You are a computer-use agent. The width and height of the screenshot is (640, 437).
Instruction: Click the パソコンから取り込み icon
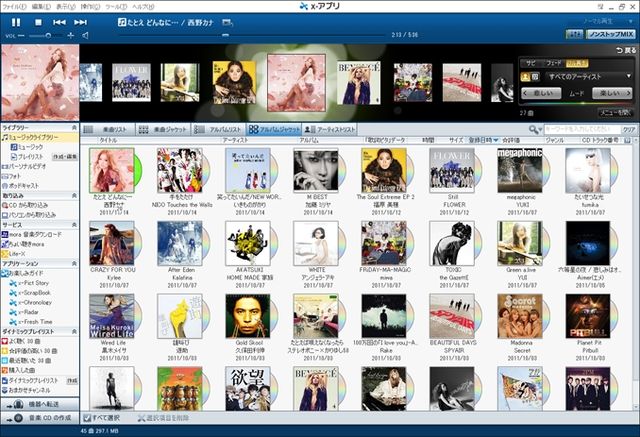tap(5, 215)
